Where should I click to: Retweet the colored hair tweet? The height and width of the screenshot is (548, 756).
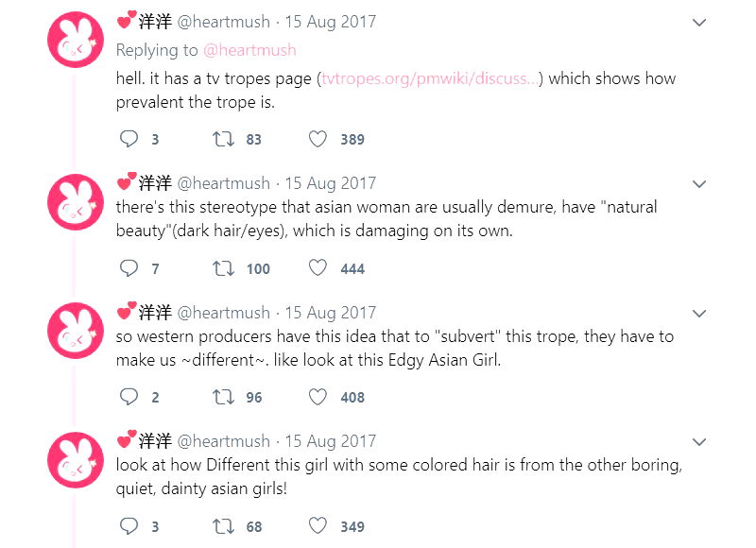224,526
